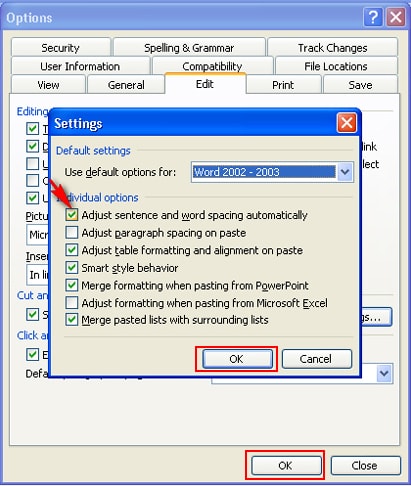Open the Use default options for dropdown
Screen dimensions: 411x486
tap(345, 172)
